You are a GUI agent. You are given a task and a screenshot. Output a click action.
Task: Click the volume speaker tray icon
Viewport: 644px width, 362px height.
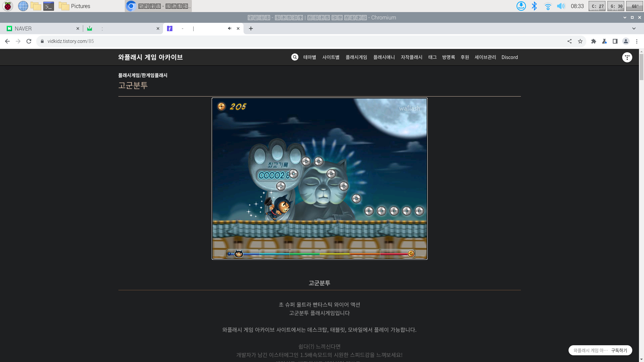click(561, 6)
